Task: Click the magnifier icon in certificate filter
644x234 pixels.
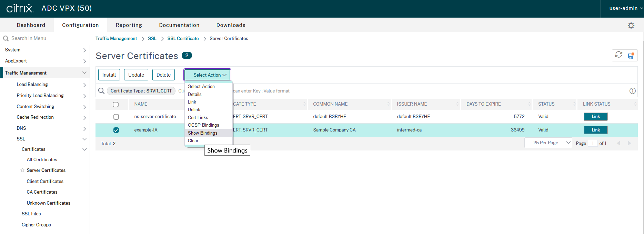Action: (101, 91)
